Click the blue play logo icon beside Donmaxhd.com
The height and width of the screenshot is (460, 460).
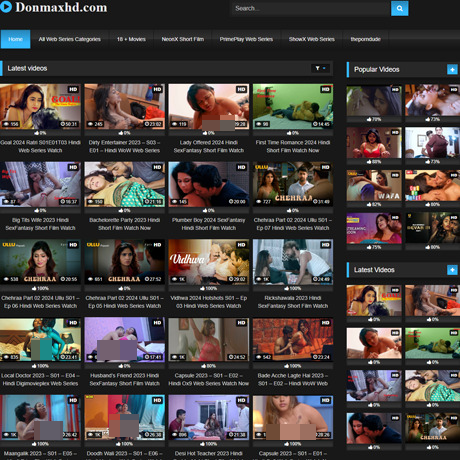click(x=6, y=7)
